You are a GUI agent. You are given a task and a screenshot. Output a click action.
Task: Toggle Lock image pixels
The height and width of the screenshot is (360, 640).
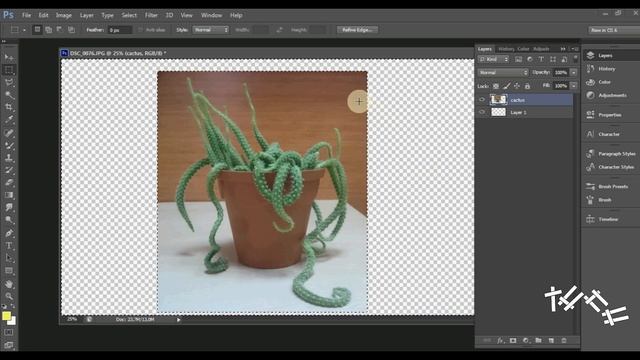coord(506,86)
